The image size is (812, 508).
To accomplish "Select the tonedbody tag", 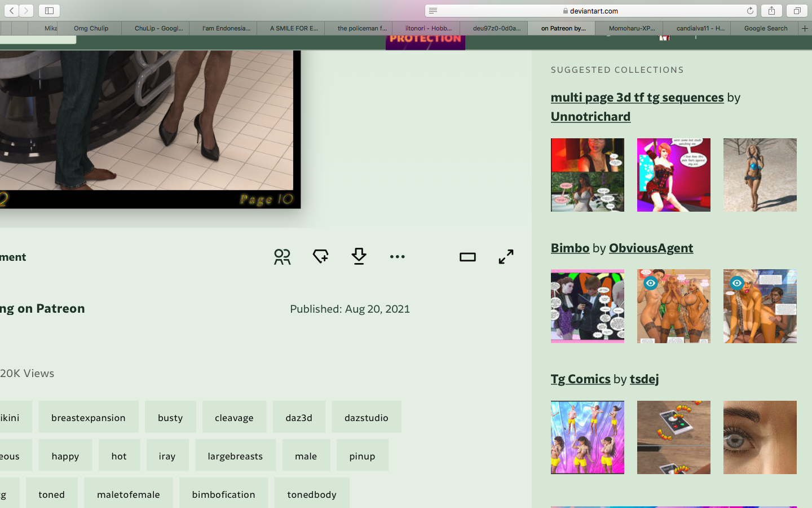I will pyautogui.click(x=312, y=494).
